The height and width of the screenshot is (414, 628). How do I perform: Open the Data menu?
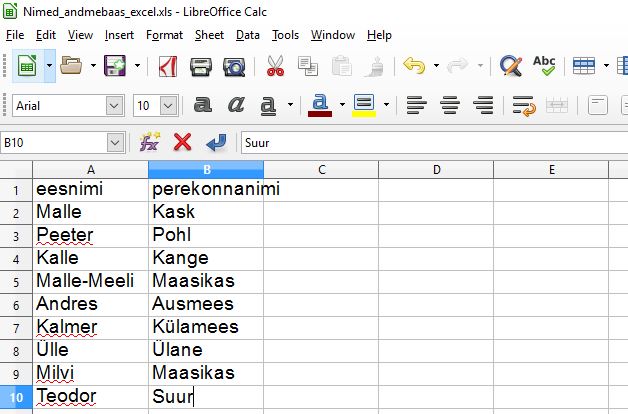248,35
